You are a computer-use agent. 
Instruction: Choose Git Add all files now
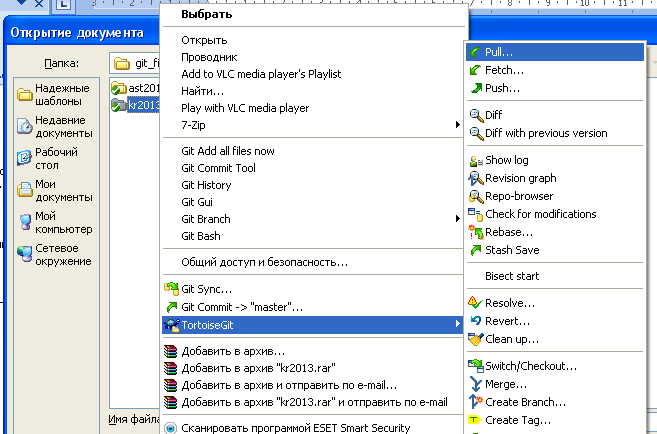(313, 151)
